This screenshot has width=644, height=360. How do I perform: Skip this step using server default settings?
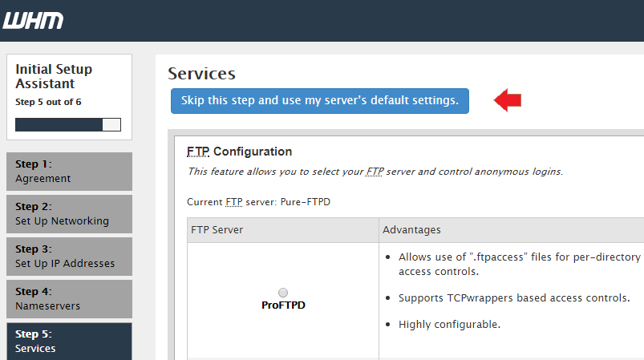[x=319, y=100]
